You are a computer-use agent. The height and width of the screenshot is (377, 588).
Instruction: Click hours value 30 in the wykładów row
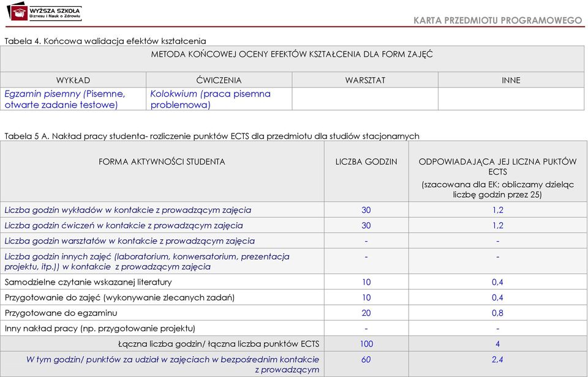(x=366, y=210)
